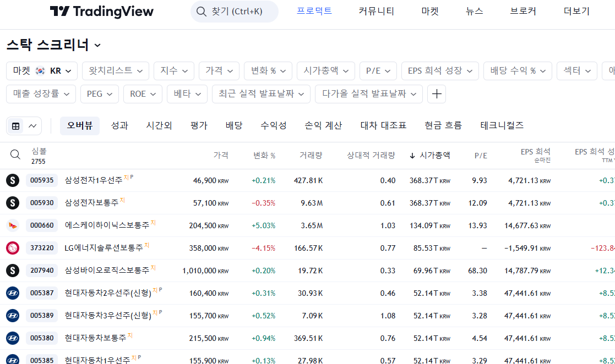Expand the 왓치리스트 filter
The width and height of the screenshot is (615, 364).
[115, 71]
